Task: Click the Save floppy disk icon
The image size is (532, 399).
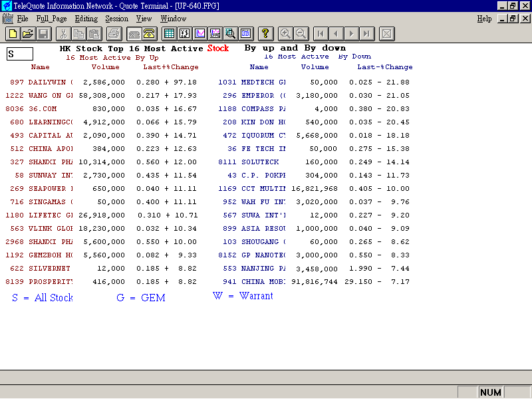Action: [x=44, y=34]
